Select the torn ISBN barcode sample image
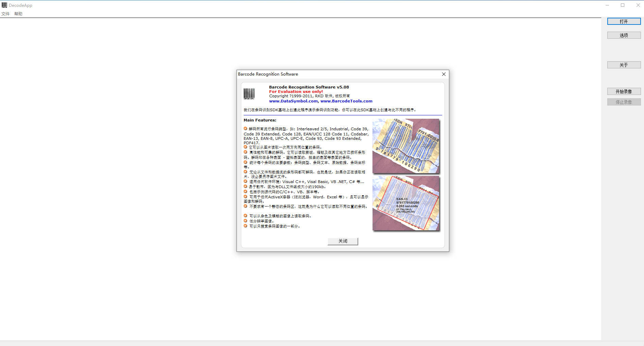644x346 pixels. 406,146
